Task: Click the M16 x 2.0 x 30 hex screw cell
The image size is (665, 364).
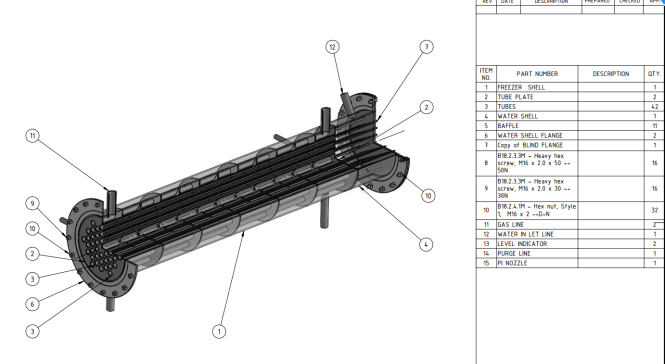Action: [537, 188]
